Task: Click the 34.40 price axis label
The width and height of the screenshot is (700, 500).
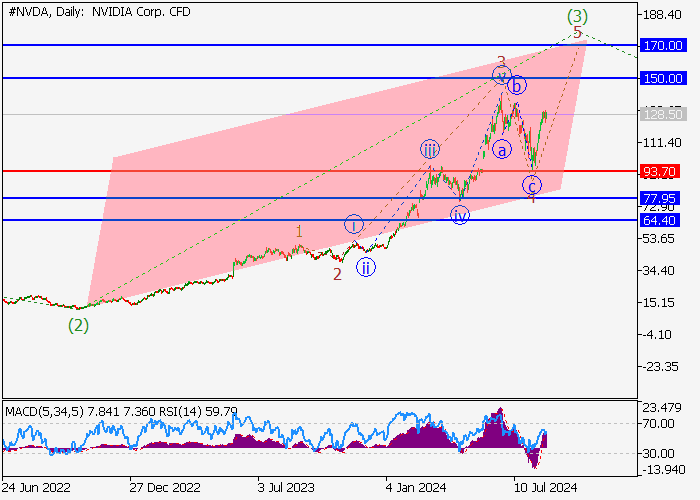Action: point(658,271)
